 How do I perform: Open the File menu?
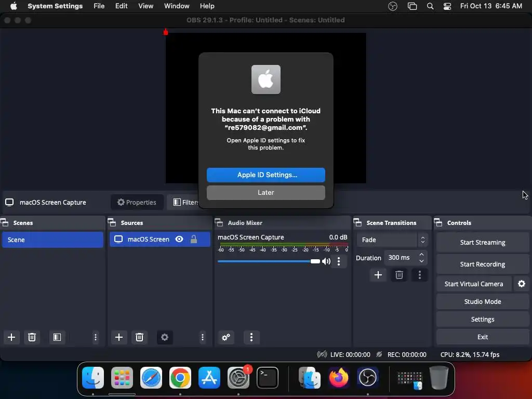99,6
